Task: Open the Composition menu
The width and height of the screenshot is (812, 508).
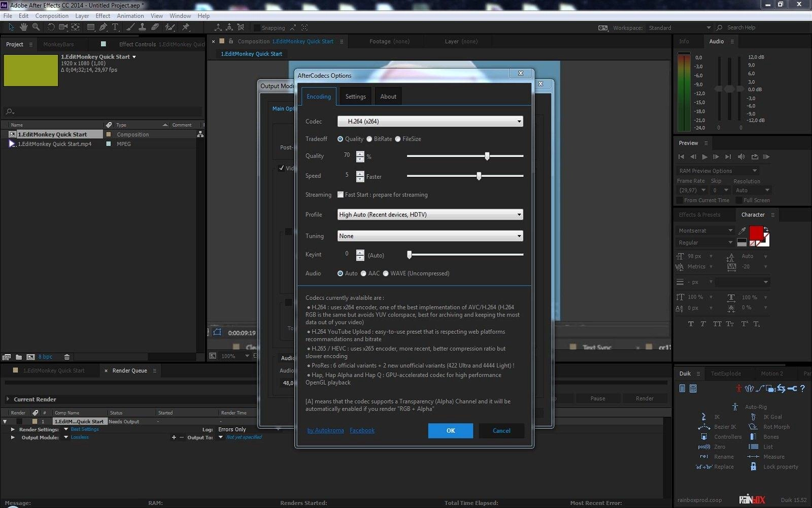Action: click(52, 16)
